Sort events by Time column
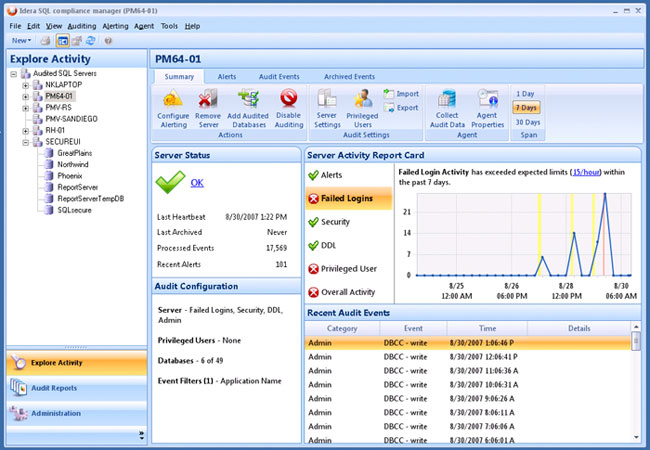 pyautogui.click(x=487, y=328)
